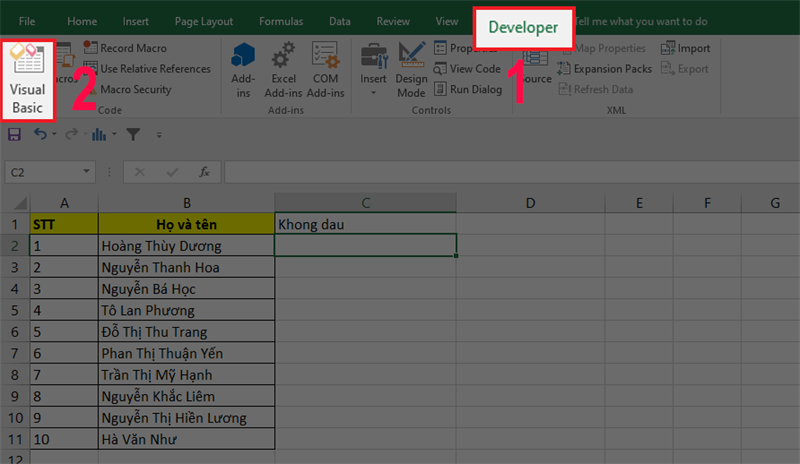Save the workbook from quick access toolbar
This screenshot has height=464, width=800.
pos(14,134)
